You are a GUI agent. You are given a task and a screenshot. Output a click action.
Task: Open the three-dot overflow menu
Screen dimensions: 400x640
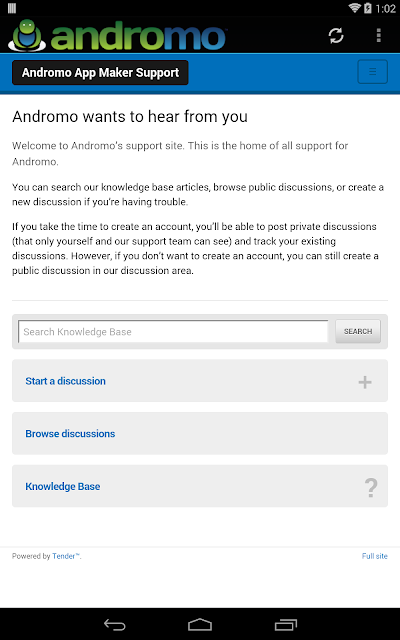(x=379, y=36)
